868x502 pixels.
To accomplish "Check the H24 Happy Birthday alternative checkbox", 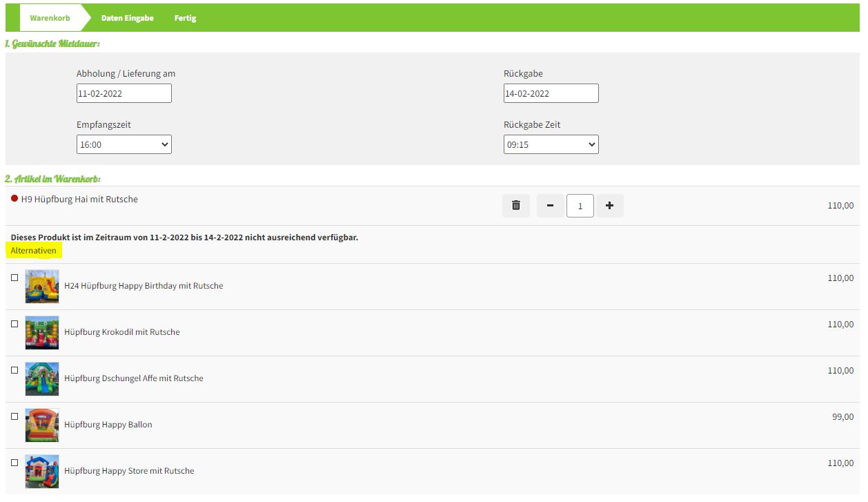I will click(14, 278).
